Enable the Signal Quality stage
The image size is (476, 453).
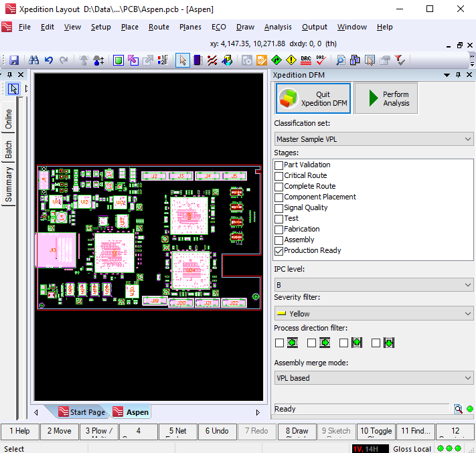[279, 208]
